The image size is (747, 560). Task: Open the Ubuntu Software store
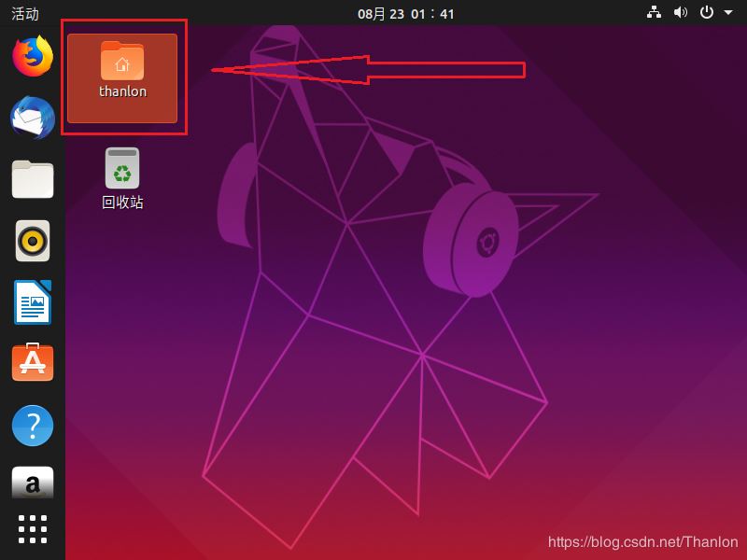coord(33,362)
